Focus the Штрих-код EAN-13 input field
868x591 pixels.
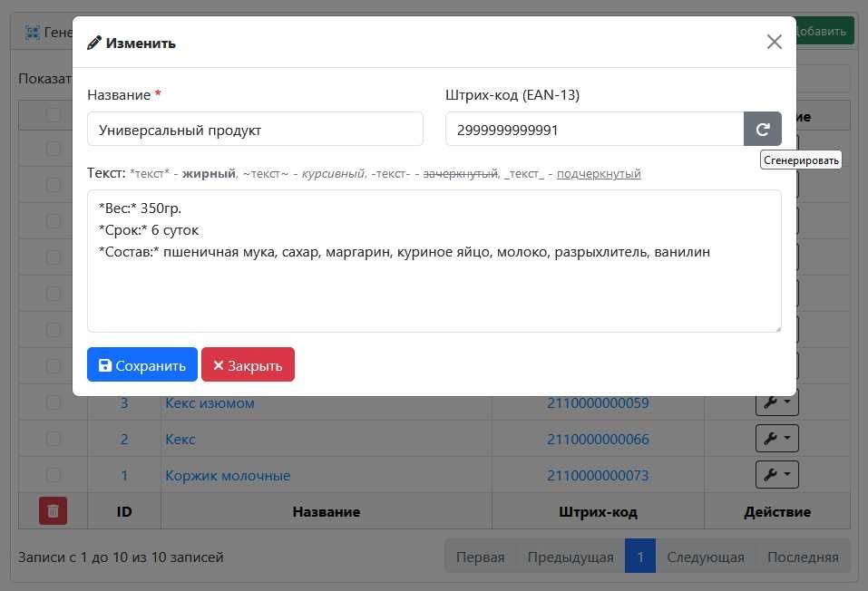pos(594,129)
